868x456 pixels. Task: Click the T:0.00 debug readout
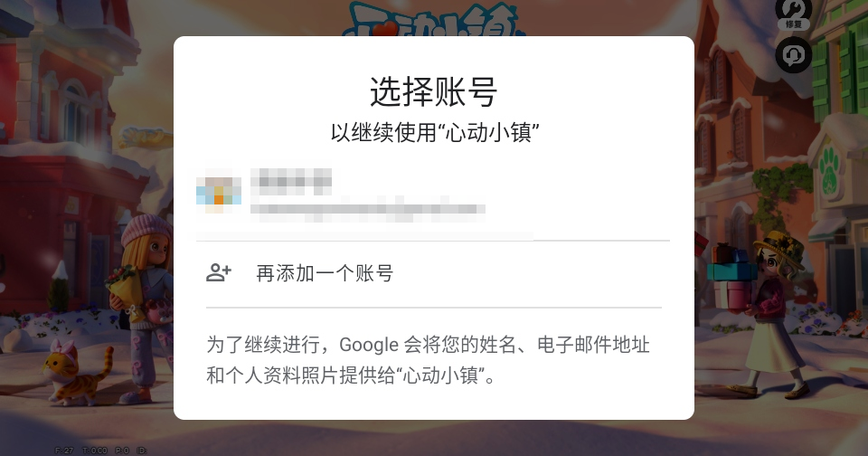[x=94, y=451]
